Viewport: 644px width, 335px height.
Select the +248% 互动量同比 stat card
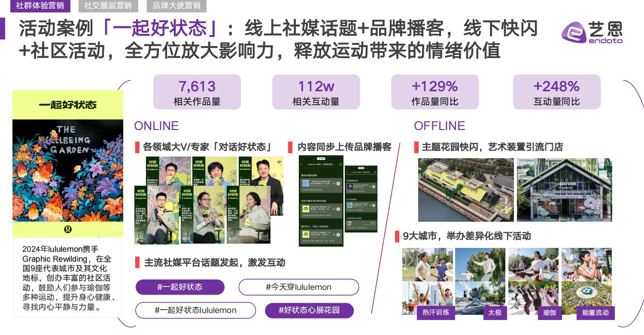[556, 92]
